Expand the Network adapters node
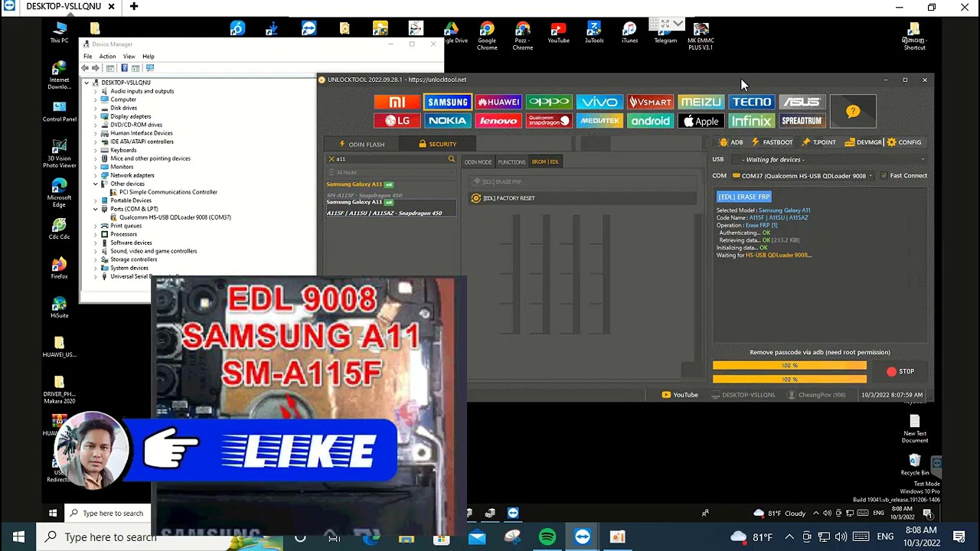 [x=96, y=175]
